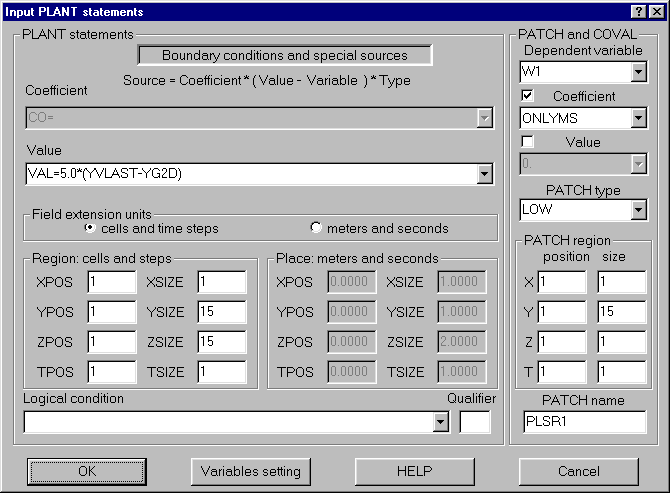The image size is (670, 493).
Task: Click the PATCH name field PLSR1
Action: click(x=585, y=422)
